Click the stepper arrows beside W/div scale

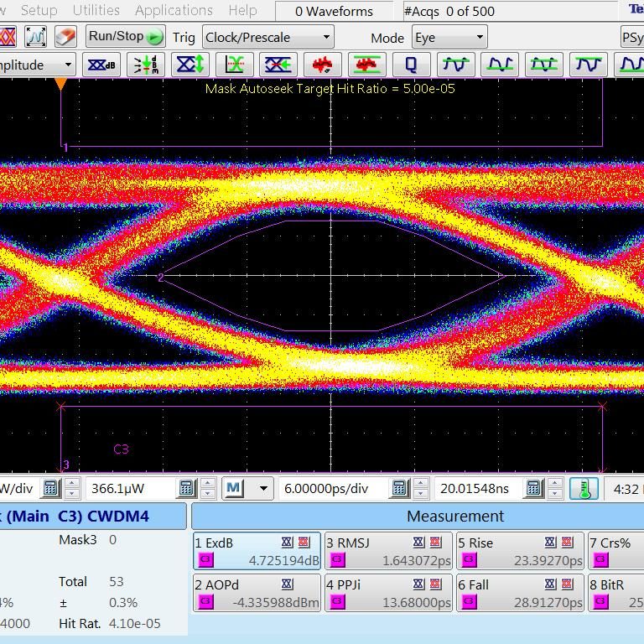pyautogui.click(x=72, y=488)
